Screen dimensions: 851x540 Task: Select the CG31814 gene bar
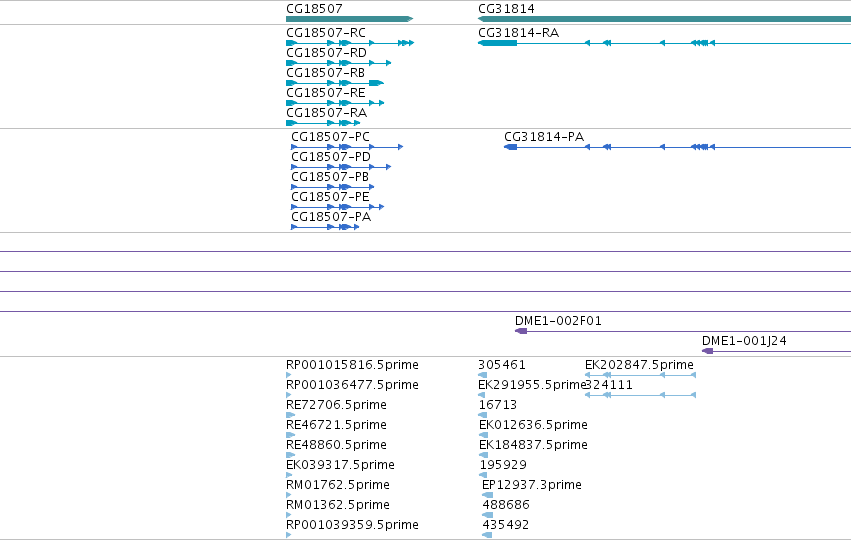[x=664, y=19]
